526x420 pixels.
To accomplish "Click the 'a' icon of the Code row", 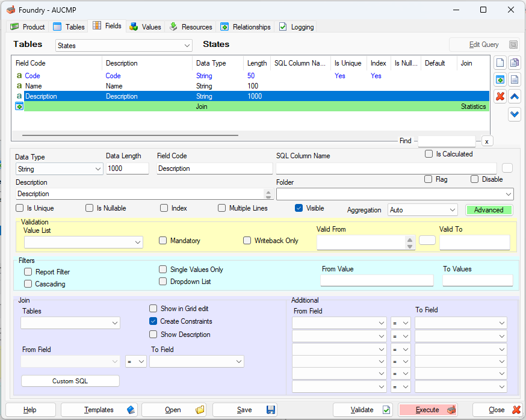I will 19,76.
